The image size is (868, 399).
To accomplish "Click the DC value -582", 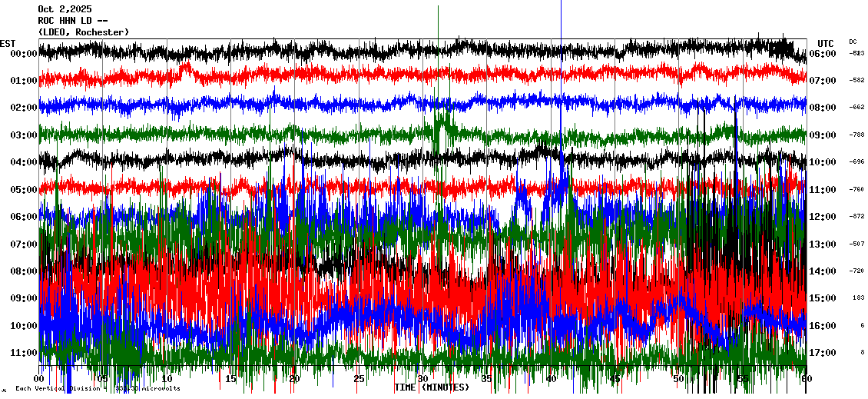I will click(857, 81).
